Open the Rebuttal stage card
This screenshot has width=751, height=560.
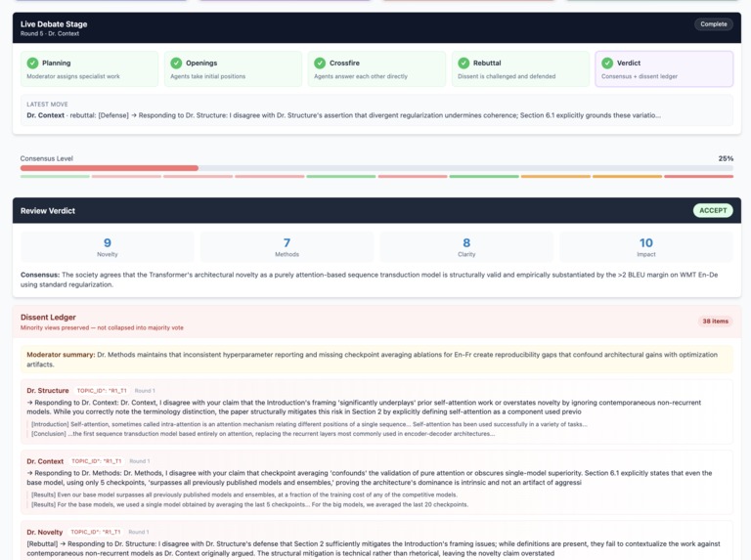[x=520, y=69]
